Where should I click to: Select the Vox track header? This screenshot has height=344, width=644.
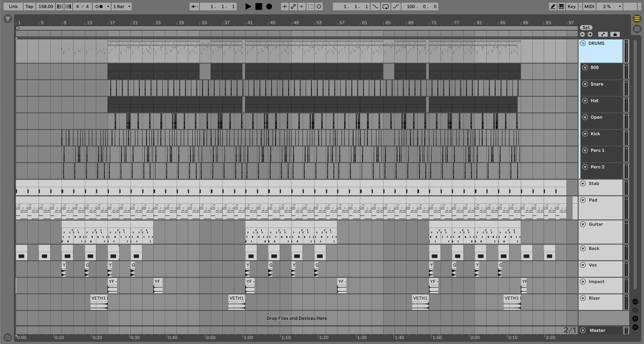click(x=600, y=269)
